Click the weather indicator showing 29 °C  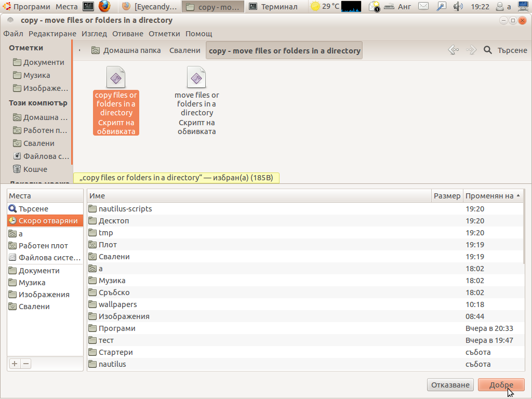tap(325, 6)
